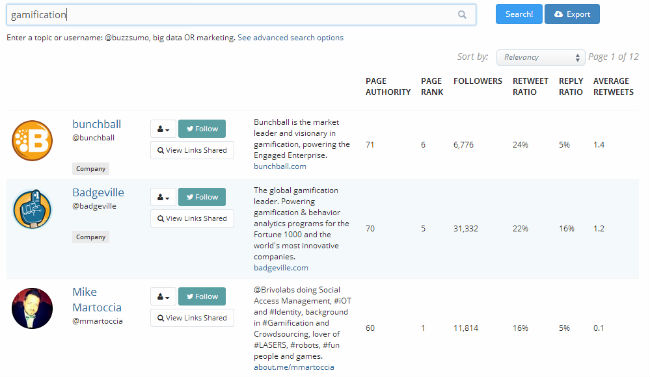The width and height of the screenshot is (650, 377).
Task: Expand bunchball's user list dropdown
Action: pyautogui.click(x=163, y=129)
